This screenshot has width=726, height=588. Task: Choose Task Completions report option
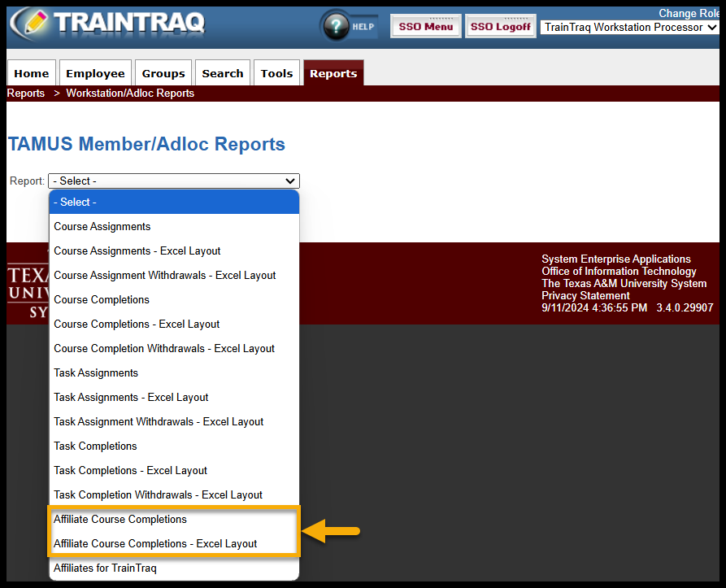pos(174,446)
